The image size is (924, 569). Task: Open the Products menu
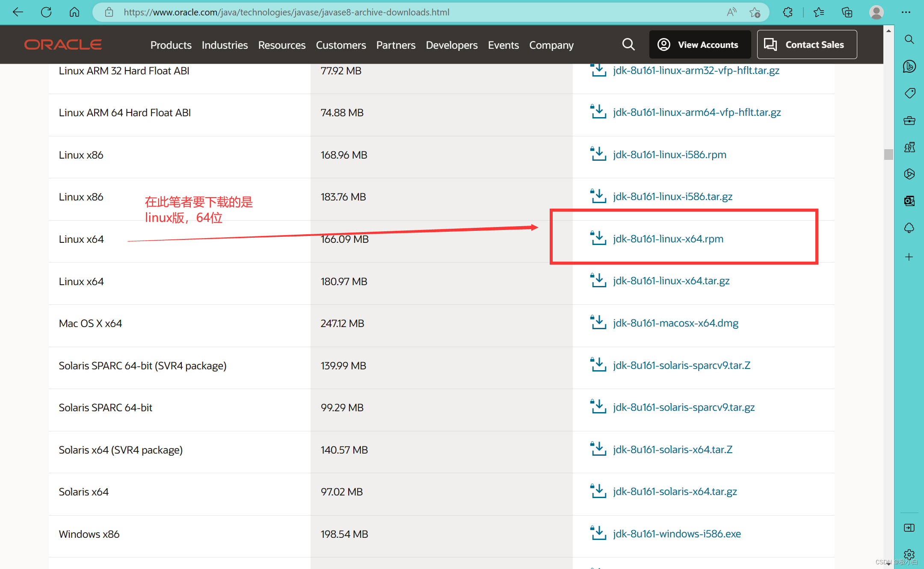coord(171,45)
